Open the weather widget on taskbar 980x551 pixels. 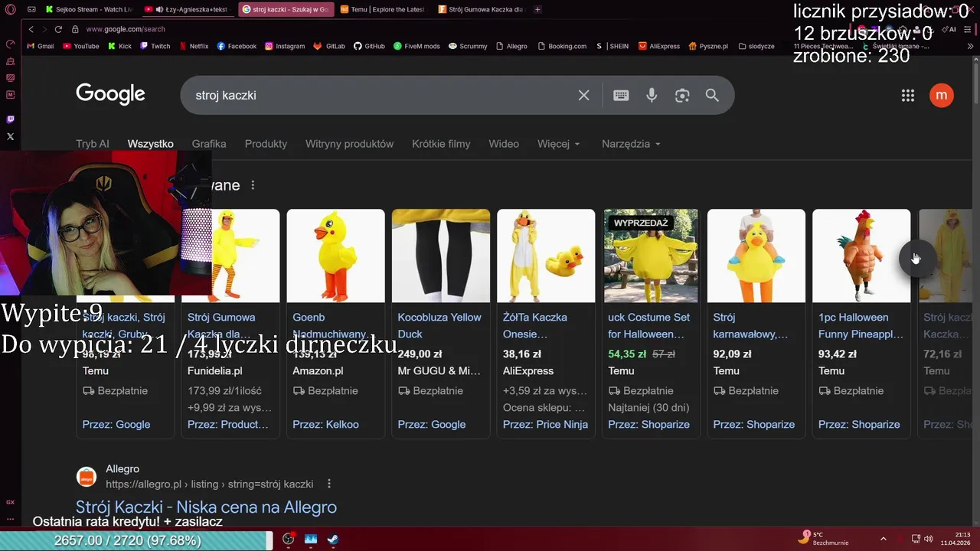pyautogui.click(x=825, y=539)
